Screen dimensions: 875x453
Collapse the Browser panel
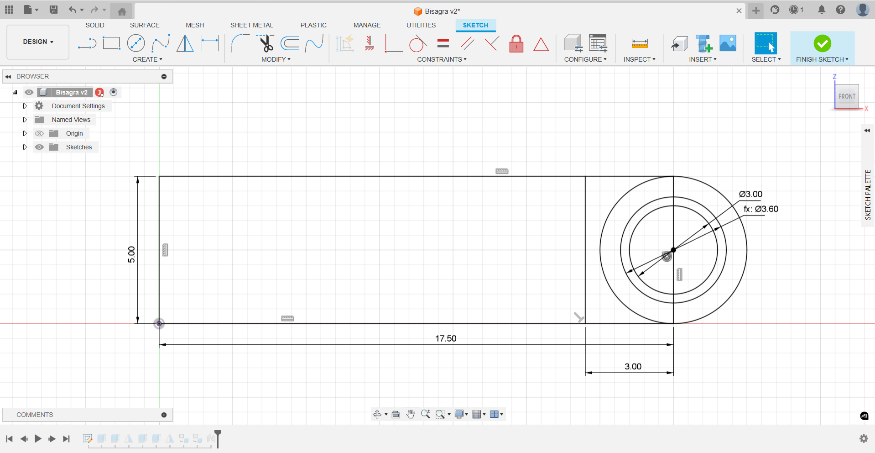click(8, 76)
